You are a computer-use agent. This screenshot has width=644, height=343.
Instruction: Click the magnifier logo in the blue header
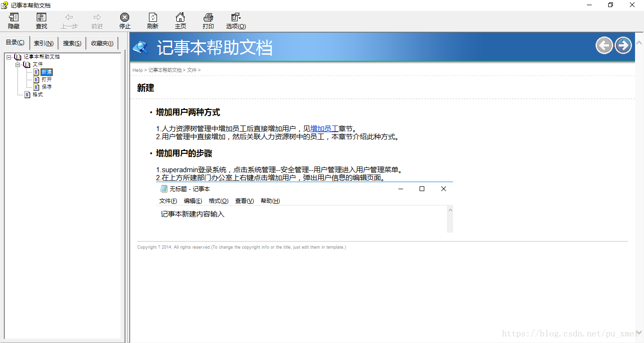point(140,47)
